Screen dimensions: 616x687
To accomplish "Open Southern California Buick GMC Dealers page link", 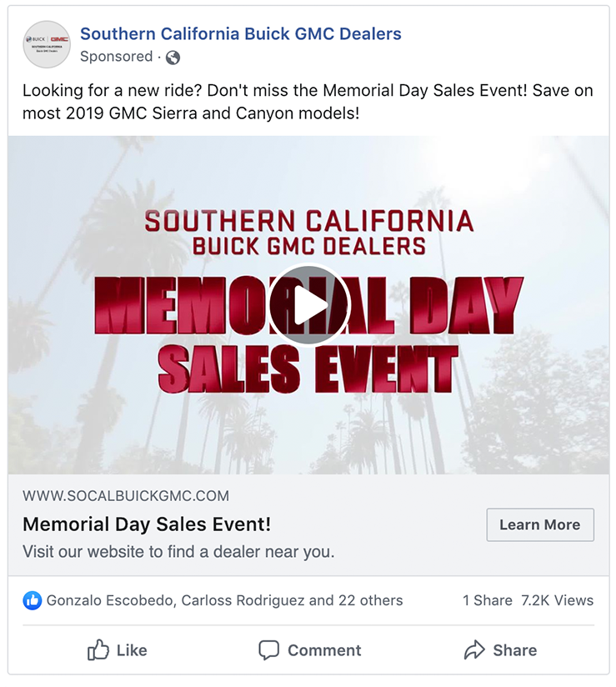I will pos(240,34).
